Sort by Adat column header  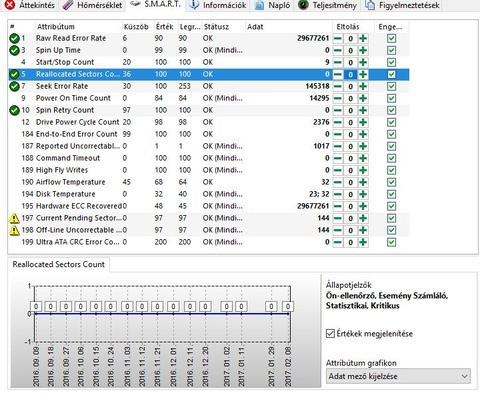tap(255, 27)
